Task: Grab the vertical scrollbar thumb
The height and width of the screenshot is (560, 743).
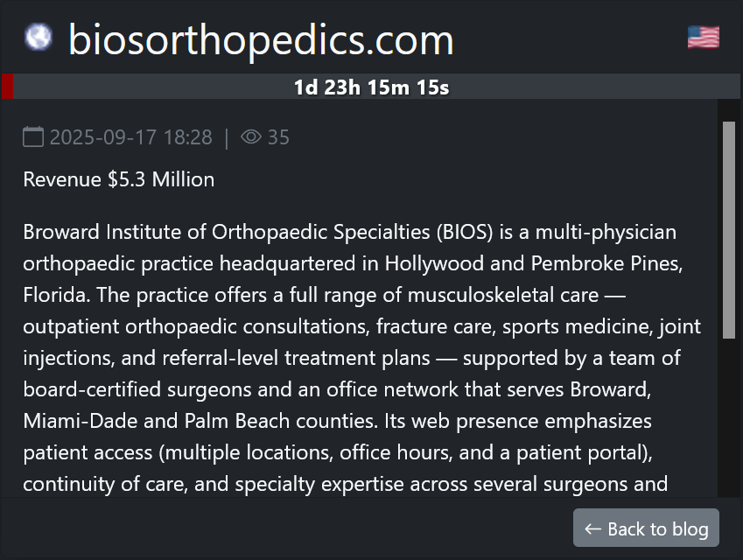Action: coord(728,229)
